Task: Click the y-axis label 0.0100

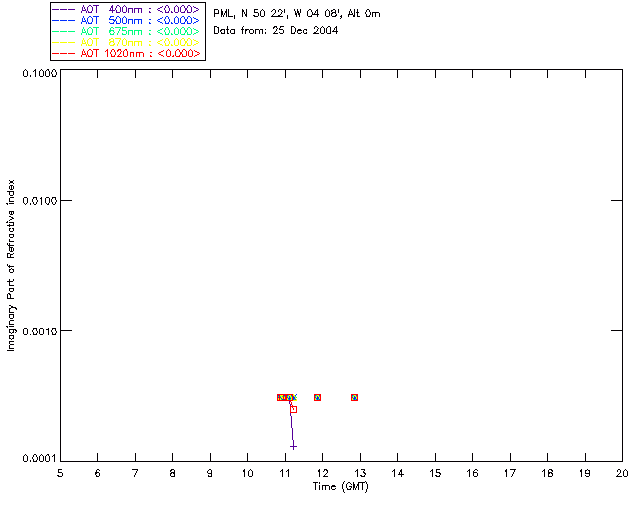Action: tap(40, 201)
